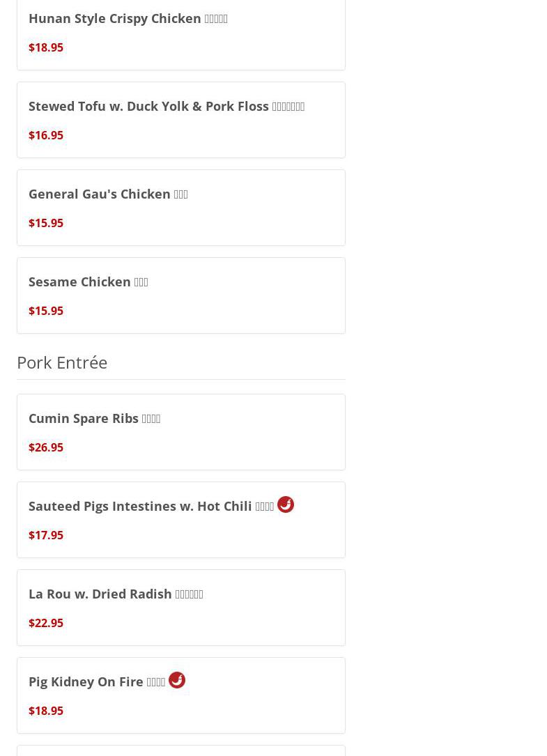Click the $22.95 price on La Rou

tap(46, 623)
